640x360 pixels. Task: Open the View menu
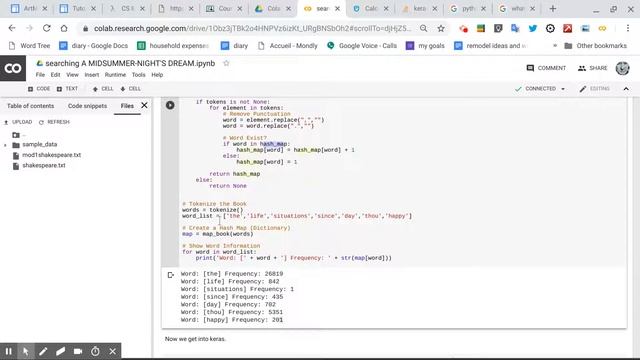tap(72, 75)
